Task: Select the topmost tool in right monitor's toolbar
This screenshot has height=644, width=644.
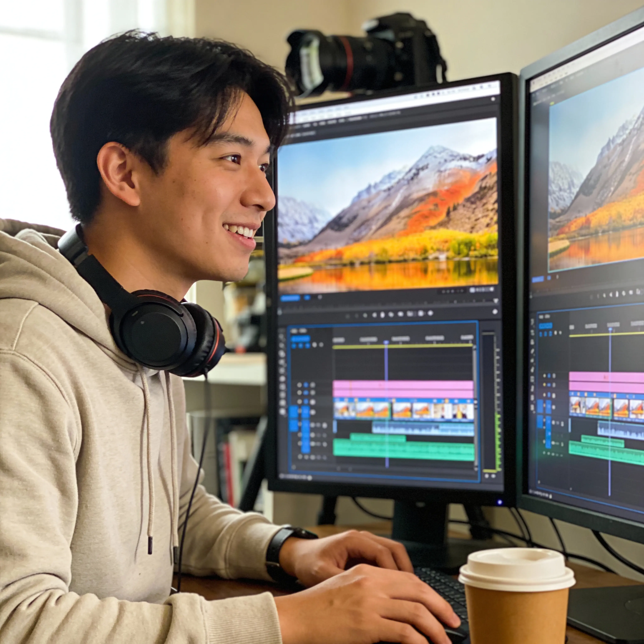Action: [532, 322]
